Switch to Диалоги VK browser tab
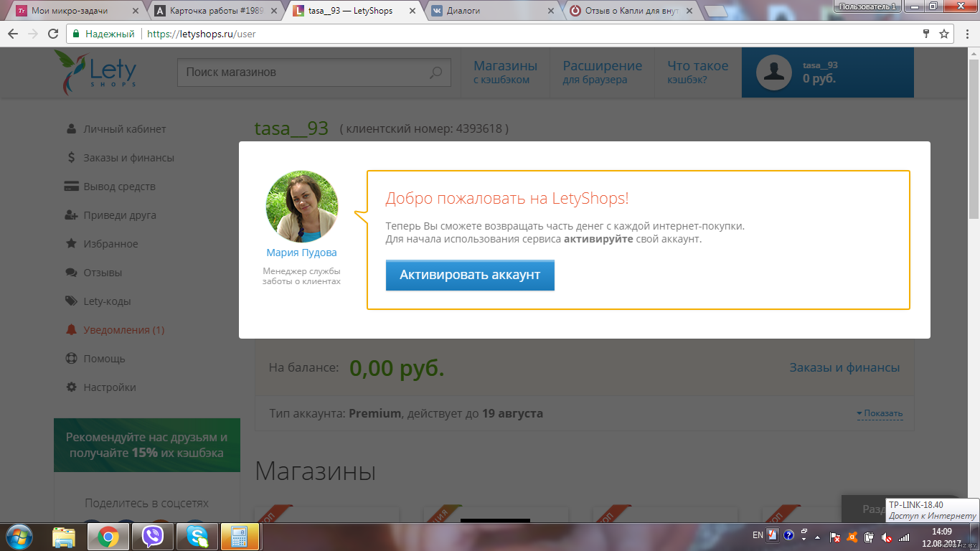Viewport: 980px width, 551px height. [491, 11]
